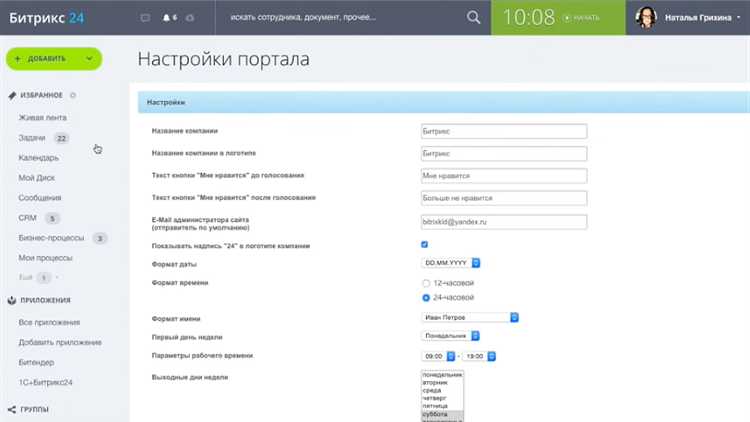This screenshot has height=422, width=750.
Task: Open CRM in sidebar
Action: pyautogui.click(x=27, y=218)
